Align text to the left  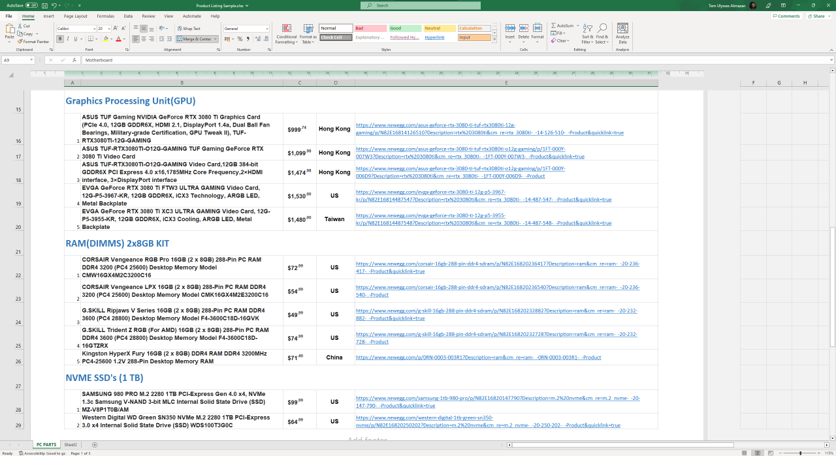click(x=135, y=39)
